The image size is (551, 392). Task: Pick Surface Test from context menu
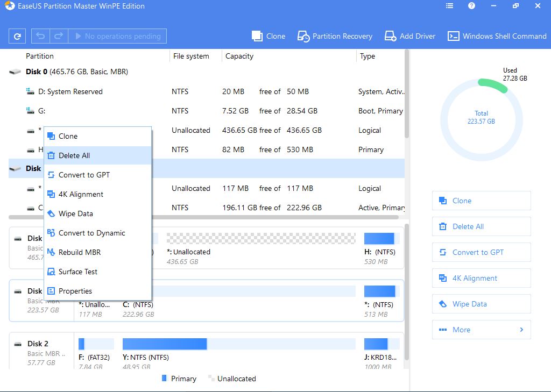click(78, 272)
